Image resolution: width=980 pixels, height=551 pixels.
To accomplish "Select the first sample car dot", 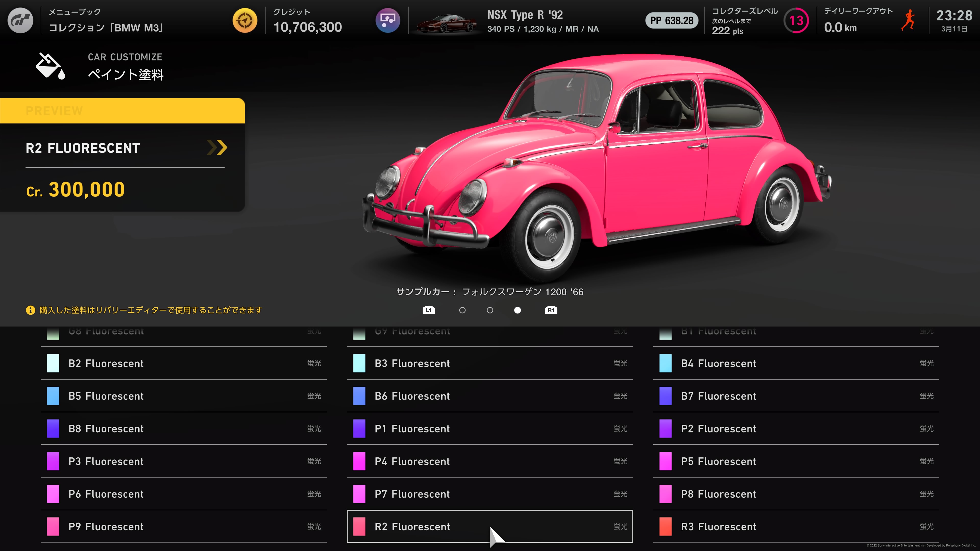I will point(462,310).
